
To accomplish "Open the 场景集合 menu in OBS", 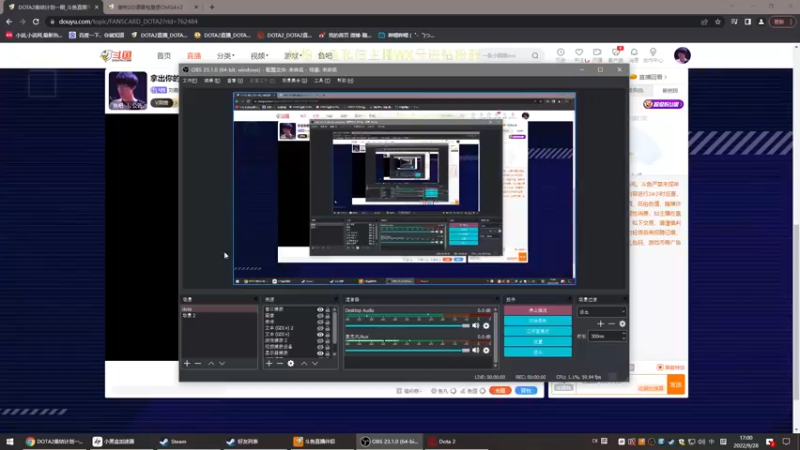I will pos(294,81).
